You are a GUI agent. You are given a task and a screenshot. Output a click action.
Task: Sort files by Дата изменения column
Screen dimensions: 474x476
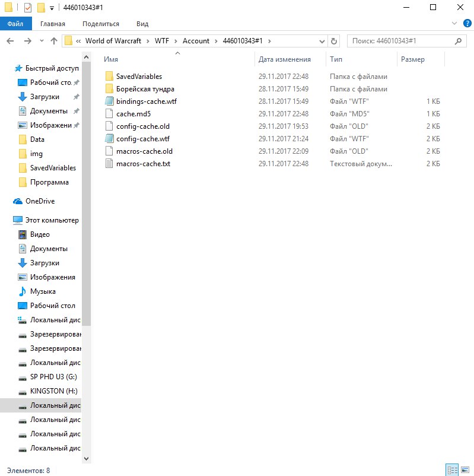285,59
